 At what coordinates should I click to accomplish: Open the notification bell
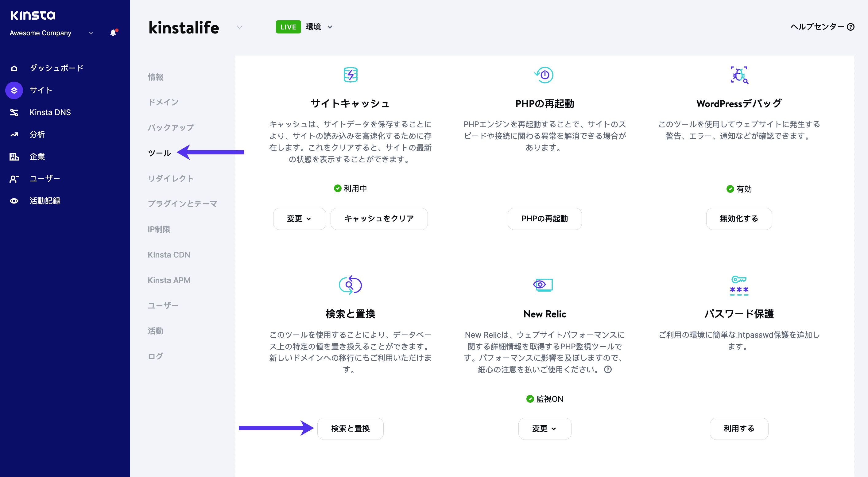click(113, 33)
